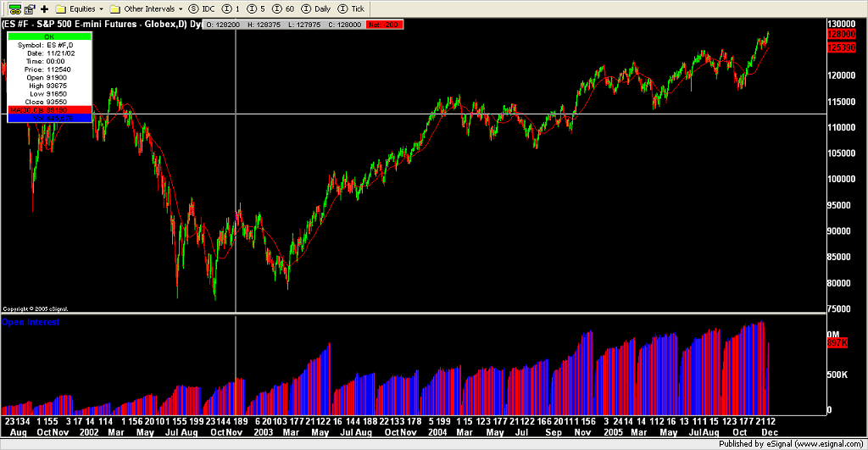The image size is (868, 450).
Task: Click the red 128000 last price marker
Action: click(842, 34)
